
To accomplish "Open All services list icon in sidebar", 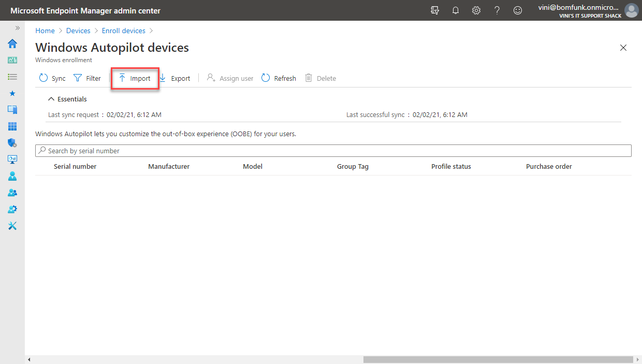I will [12, 77].
